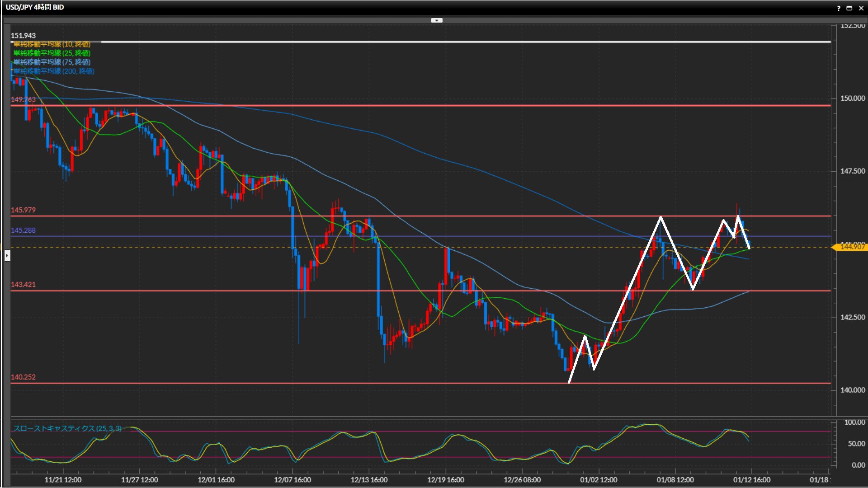868x488 pixels.
Task: Close the USD/JPY chart window
Action: [861, 8]
